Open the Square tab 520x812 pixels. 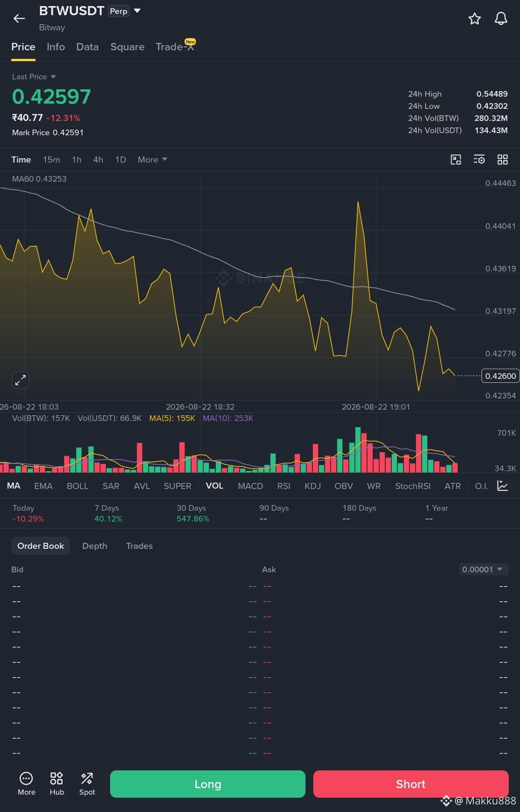click(x=127, y=47)
